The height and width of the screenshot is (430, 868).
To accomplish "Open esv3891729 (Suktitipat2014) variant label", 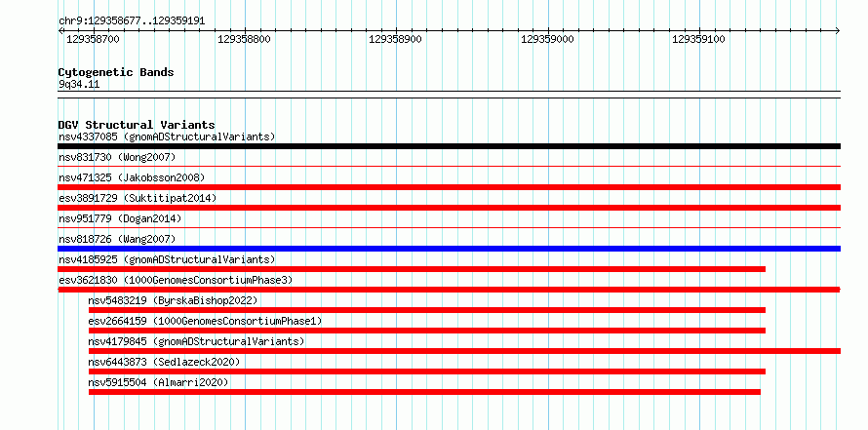I will click(138, 198).
